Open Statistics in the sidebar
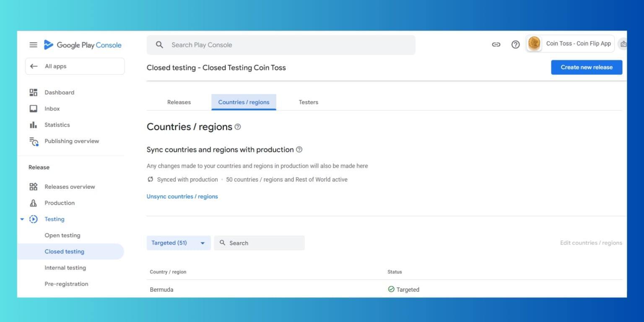Image resolution: width=644 pixels, height=322 pixels. (57, 125)
